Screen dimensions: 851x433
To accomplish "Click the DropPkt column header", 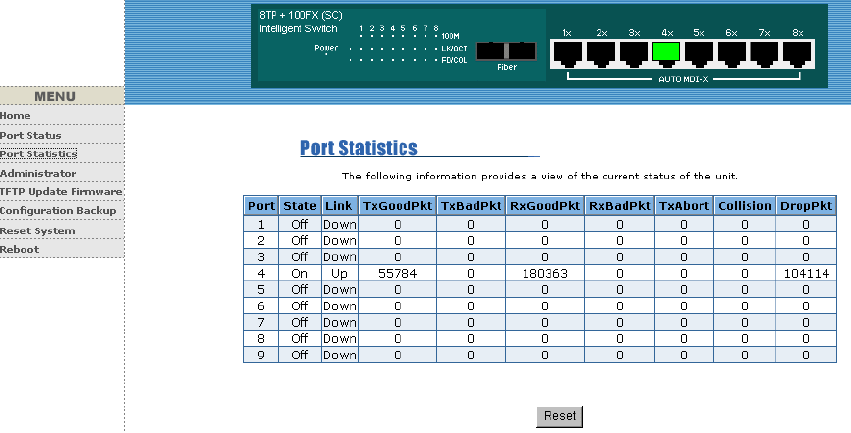I will pos(806,206).
